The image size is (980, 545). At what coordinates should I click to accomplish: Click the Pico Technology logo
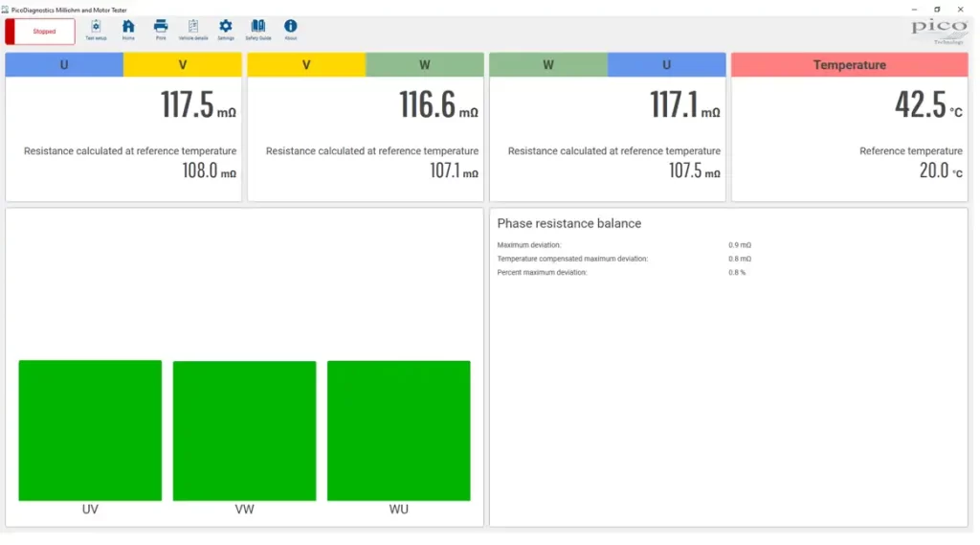coord(939,31)
